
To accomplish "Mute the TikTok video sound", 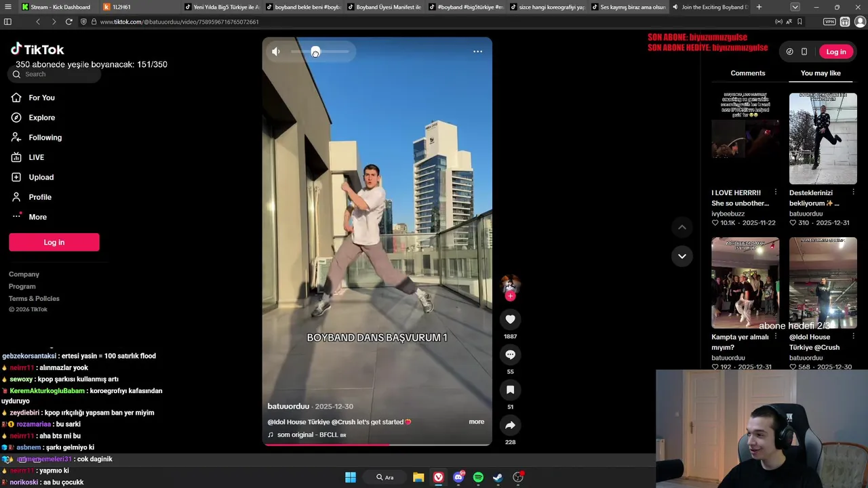I will (x=276, y=52).
